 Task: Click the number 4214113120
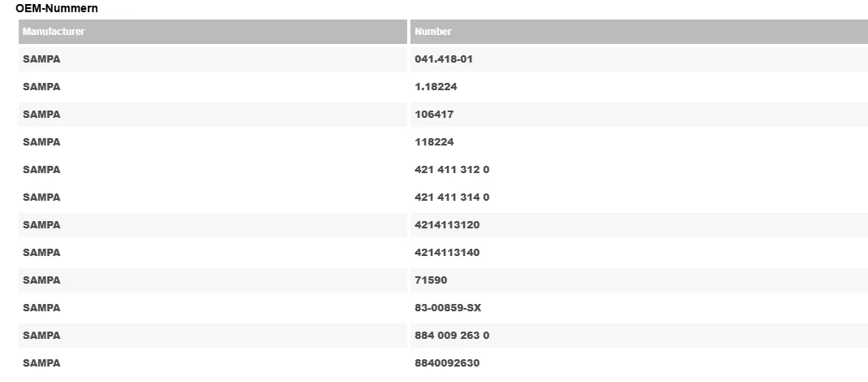pyautogui.click(x=447, y=225)
